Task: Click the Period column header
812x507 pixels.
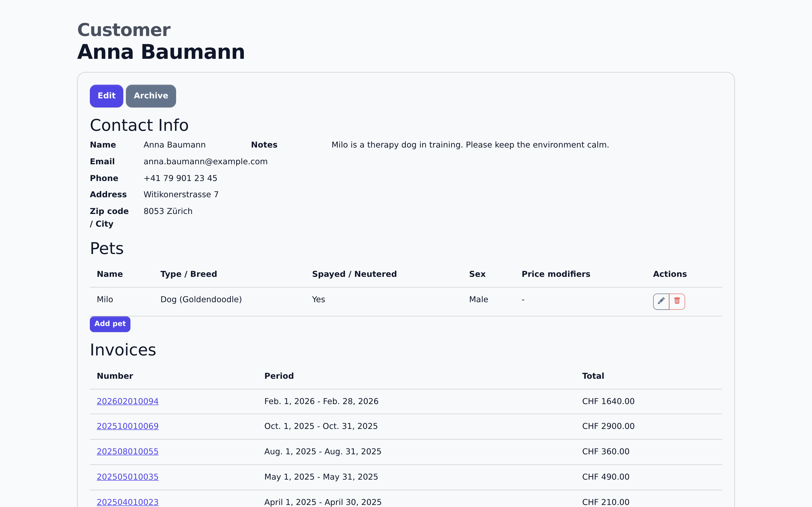Action: tap(279, 376)
